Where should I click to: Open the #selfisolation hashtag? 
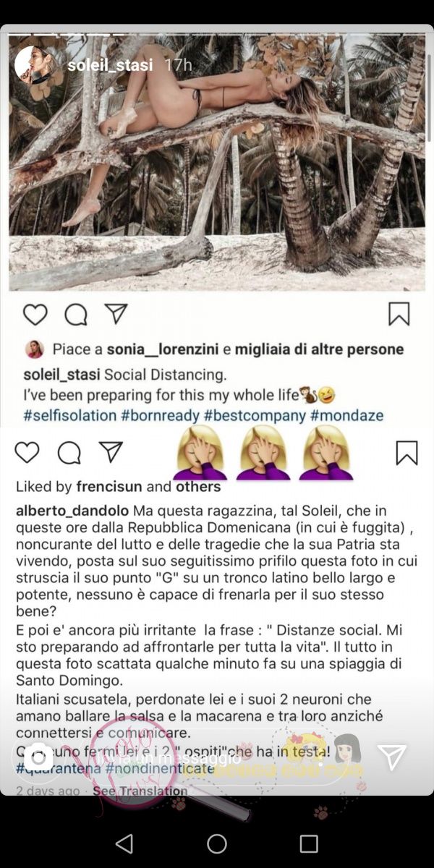pos(70,416)
